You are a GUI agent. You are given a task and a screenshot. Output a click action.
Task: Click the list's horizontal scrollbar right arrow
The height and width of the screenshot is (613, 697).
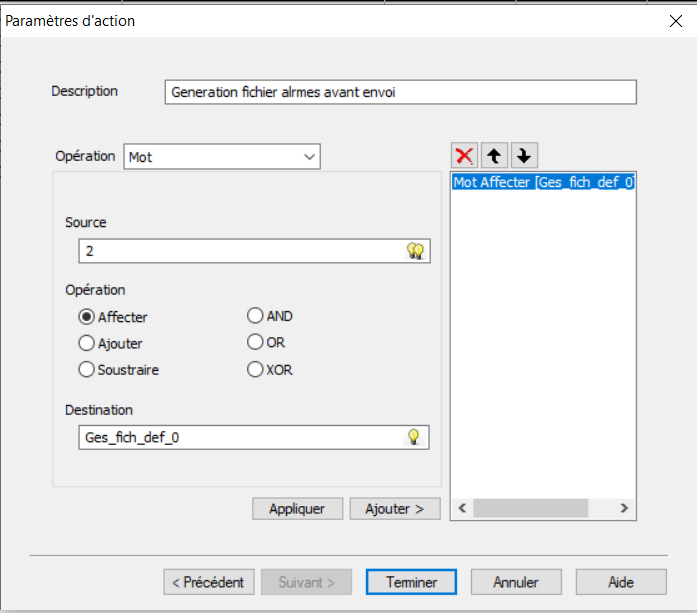click(624, 509)
